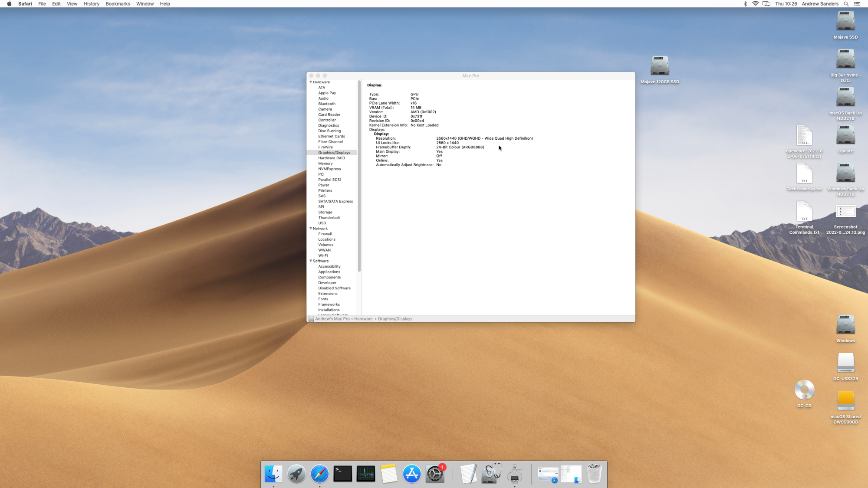The height and width of the screenshot is (488, 868).
Task: Click Hardware in bottom path bar
Action: 363,319
